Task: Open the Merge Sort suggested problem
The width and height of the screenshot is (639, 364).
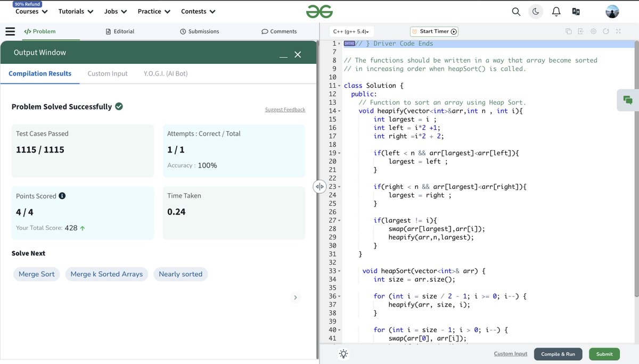Action: click(x=37, y=274)
